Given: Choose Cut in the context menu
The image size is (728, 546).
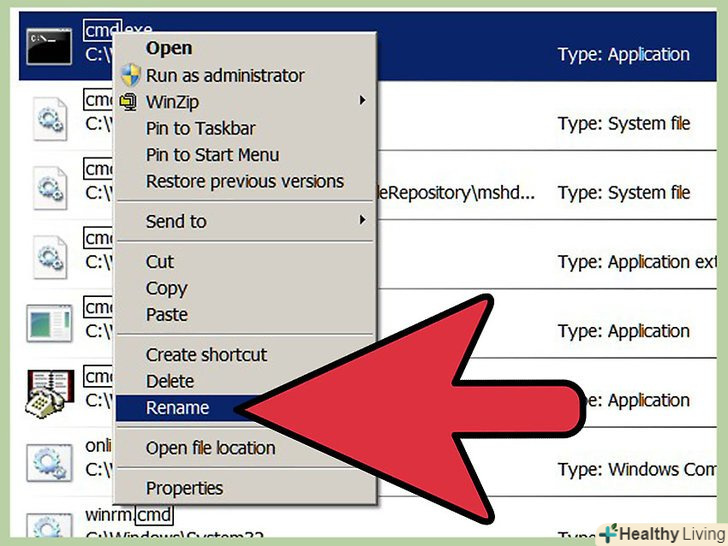Looking at the screenshot, I should pyautogui.click(x=245, y=262).
